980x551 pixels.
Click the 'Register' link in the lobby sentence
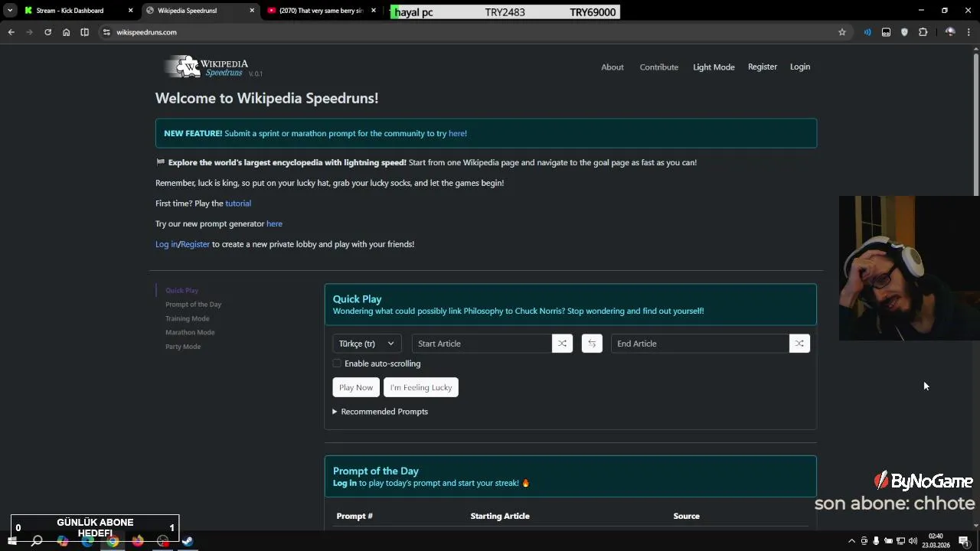pyautogui.click(x=195, y=244)
